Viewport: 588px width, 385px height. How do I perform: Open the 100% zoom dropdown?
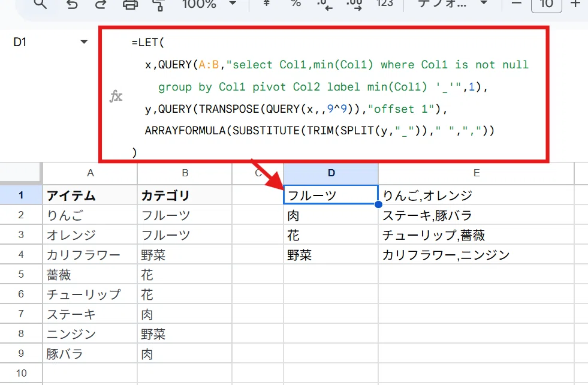pos(209,4)
